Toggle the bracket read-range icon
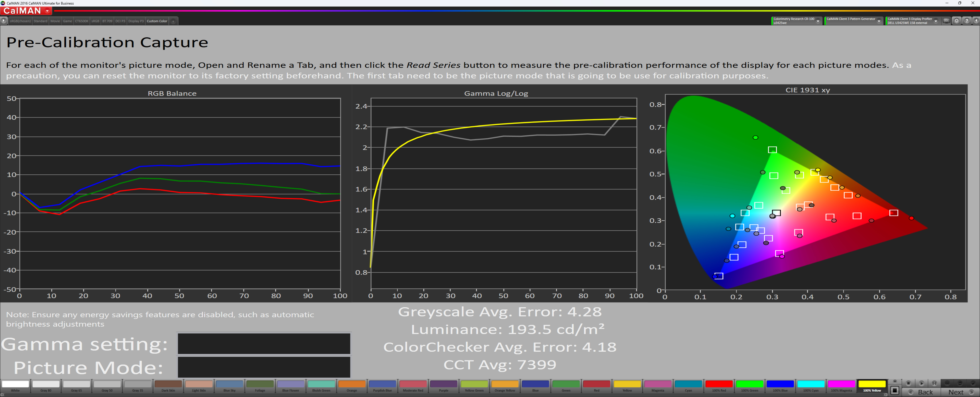This screenshot has height=397, width=980. click(x=934, y=383)
